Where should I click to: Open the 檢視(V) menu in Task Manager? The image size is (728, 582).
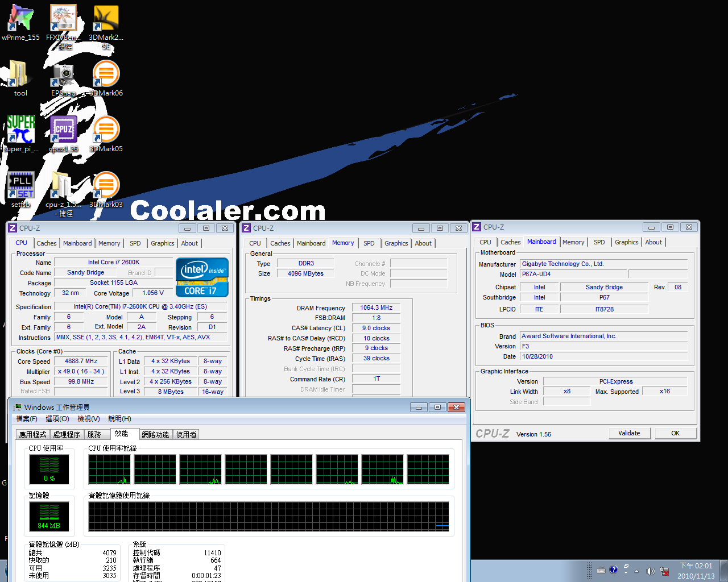click(89, 419)
